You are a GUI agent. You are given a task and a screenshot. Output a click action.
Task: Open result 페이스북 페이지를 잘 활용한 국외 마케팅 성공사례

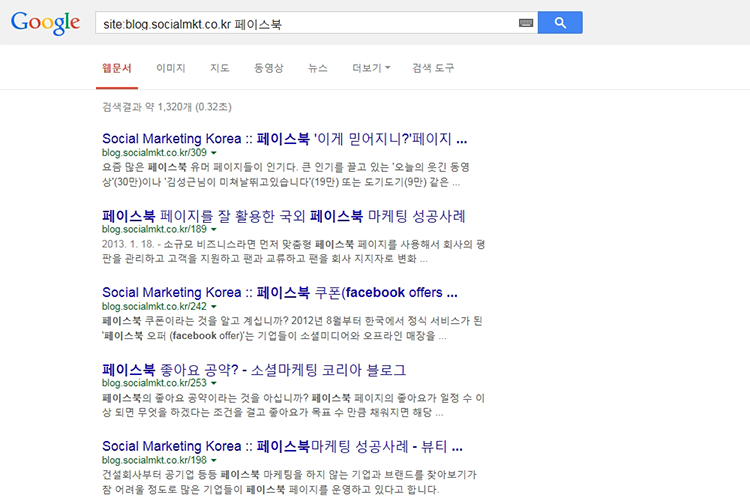point(284,216)
